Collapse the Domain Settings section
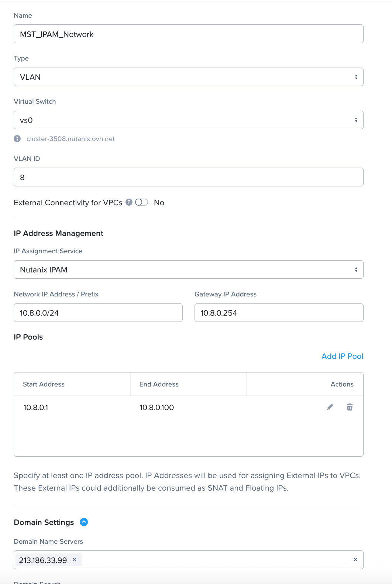This screenshot has height=584, width=392. coord(84,522)
